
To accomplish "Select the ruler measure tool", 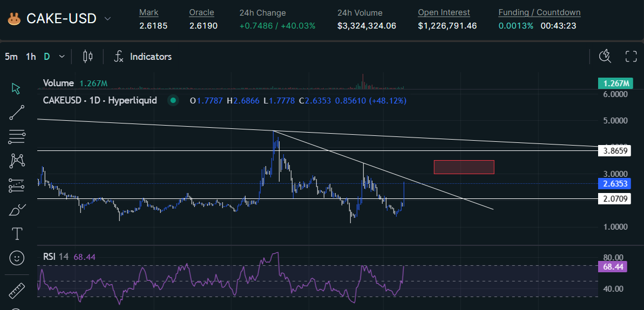I will pyautogui.click(x=16, y=290).
